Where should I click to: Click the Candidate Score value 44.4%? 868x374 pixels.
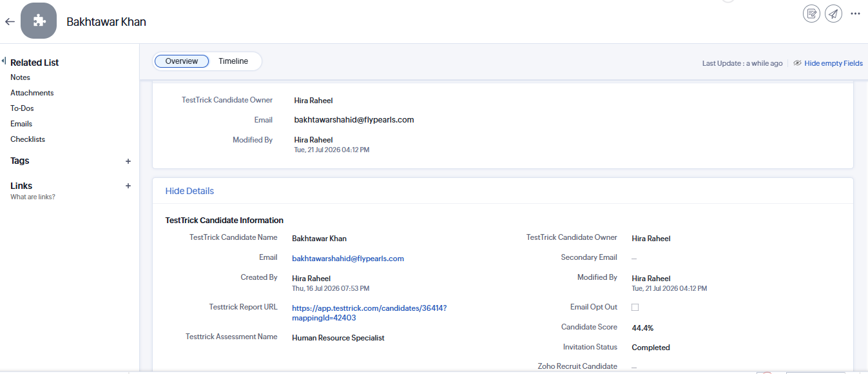(x=642, y=328)
